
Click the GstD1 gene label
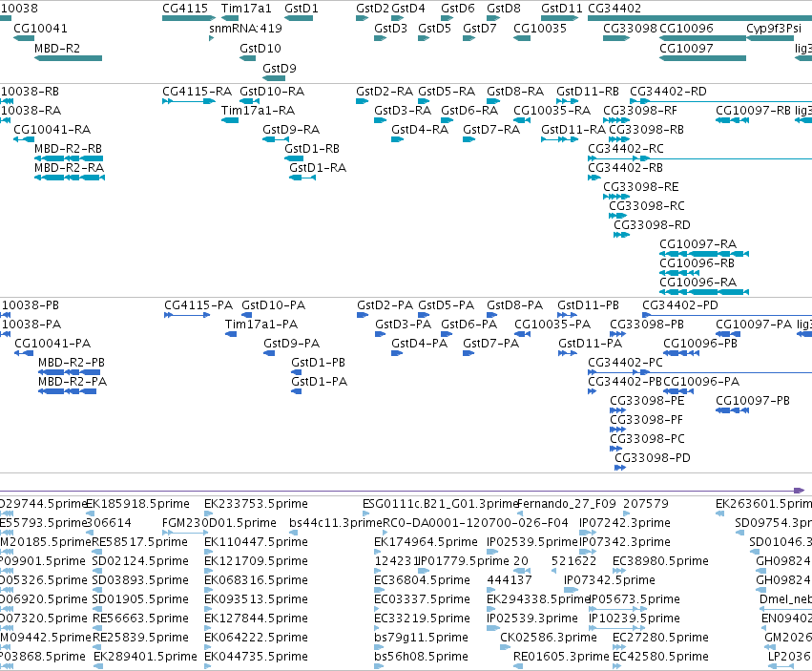pos(302,9)
